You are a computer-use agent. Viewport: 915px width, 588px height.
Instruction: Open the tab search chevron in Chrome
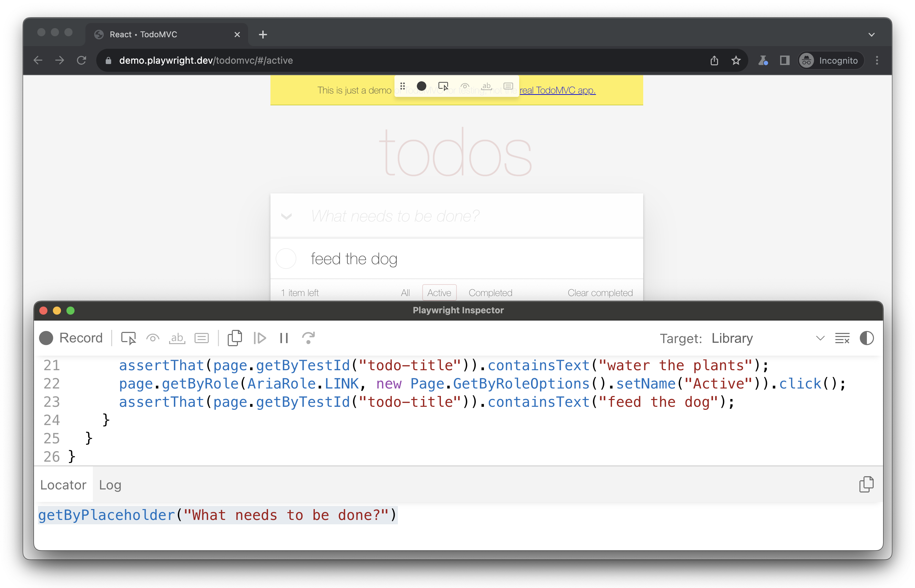pyautogui.click(x=871, y=34)
